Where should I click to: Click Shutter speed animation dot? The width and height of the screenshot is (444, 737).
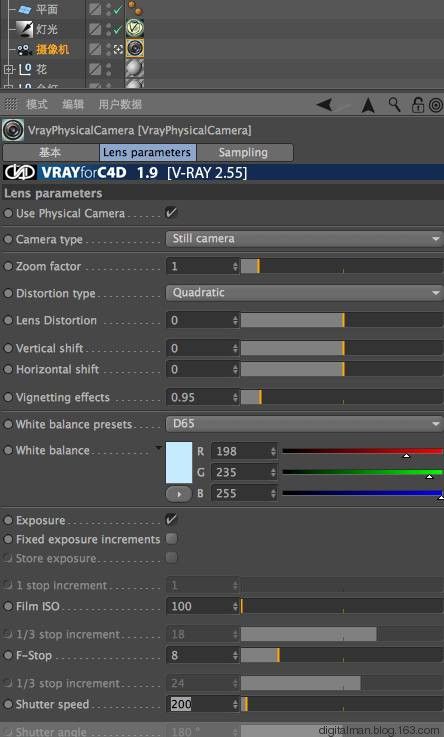8,704
